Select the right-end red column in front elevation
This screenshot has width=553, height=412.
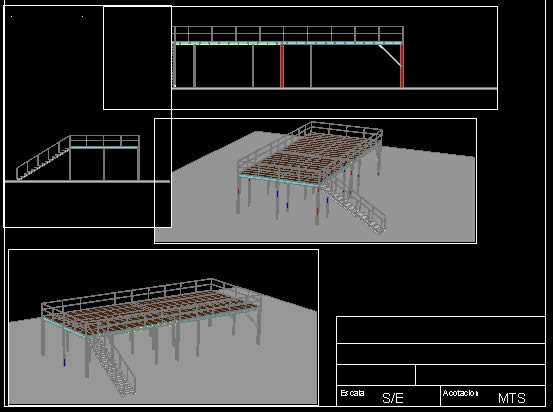402,66
